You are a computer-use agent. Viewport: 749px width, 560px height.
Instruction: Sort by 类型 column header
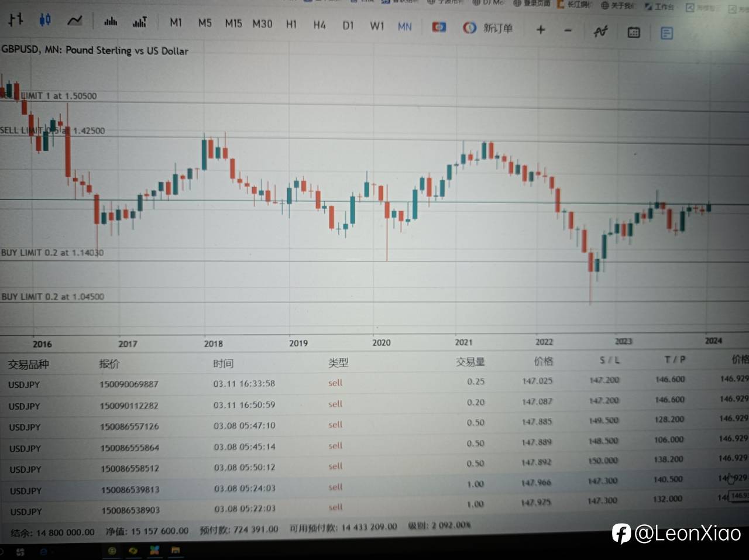[x=338, y=363]
